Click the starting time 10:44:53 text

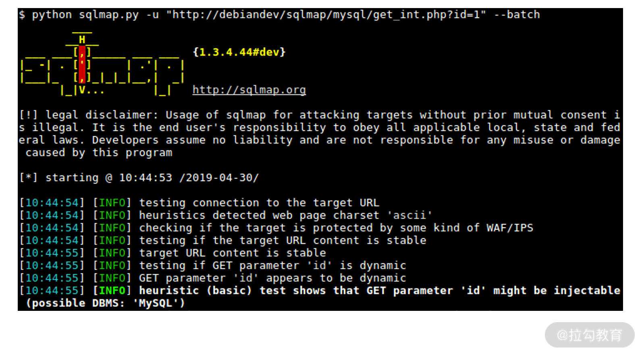[145, 178]
